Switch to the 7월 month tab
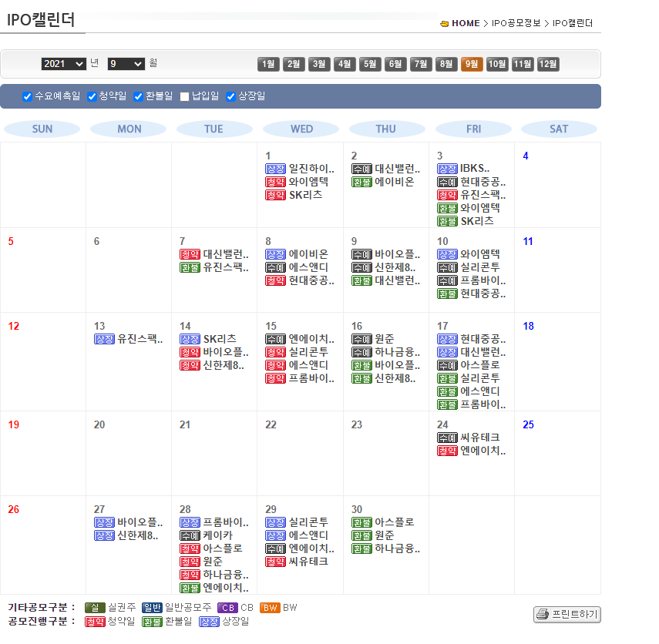 coord(421,64)
